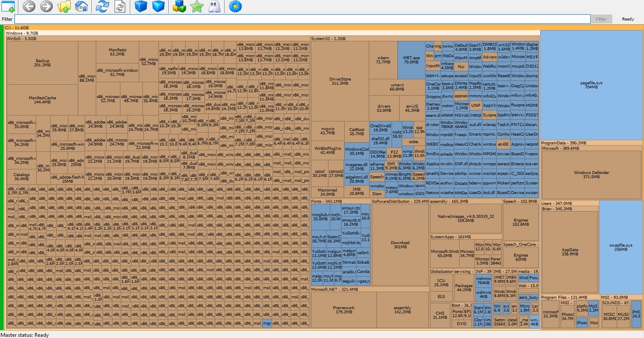Decrease treemap detail with the solid cube
Image resolution: width=644 pixels, height=338 pixels.
(140, 7)
